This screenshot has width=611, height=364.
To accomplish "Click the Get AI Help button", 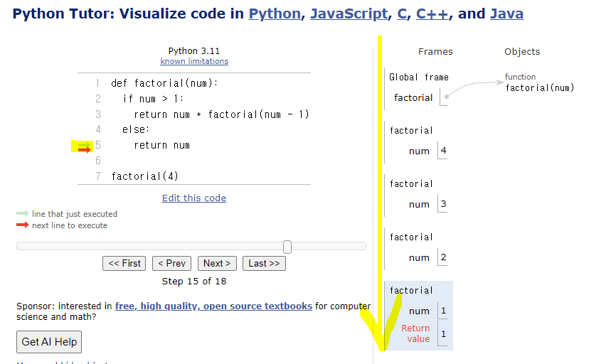I will coord(49,342).
